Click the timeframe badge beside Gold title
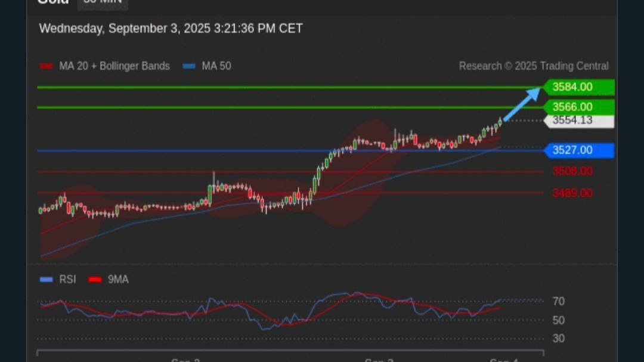The image size is (644, 362). (103, 4)
